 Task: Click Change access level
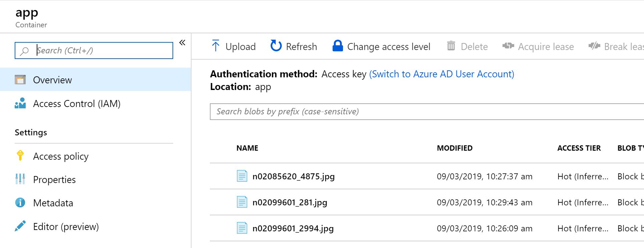389,46
